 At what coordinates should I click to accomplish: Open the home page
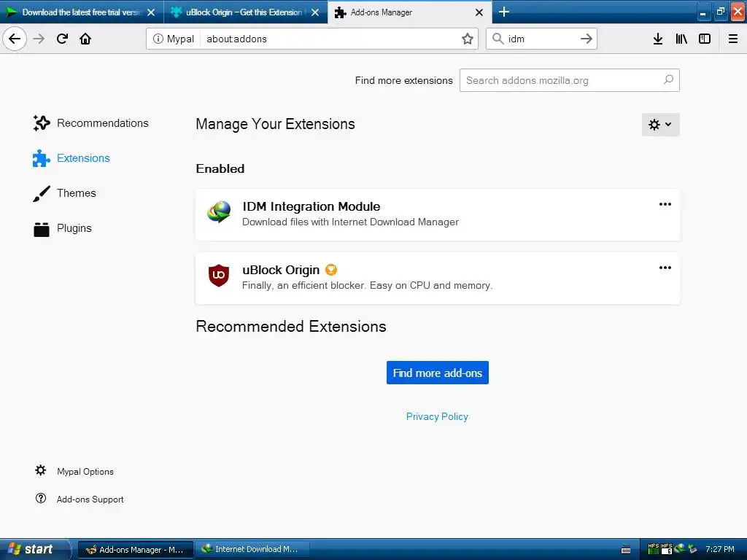click(85, 39)
